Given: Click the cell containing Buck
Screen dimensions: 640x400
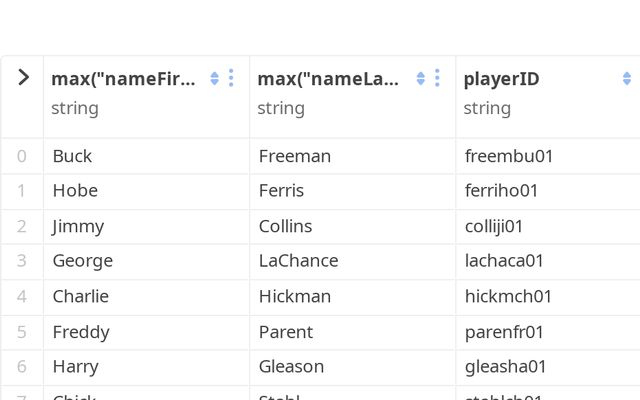Looking at the screenshot, I should 72,156.
